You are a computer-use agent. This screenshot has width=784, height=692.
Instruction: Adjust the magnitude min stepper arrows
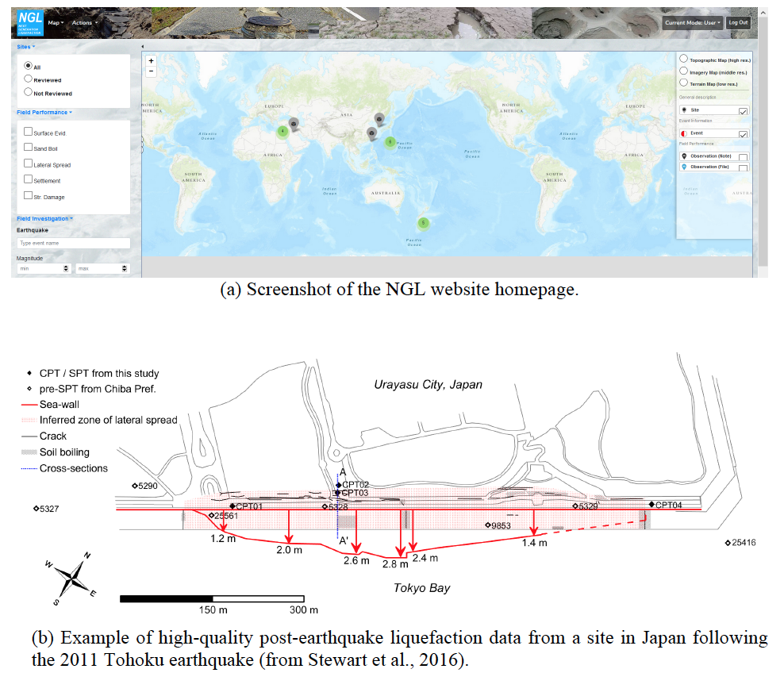click(x=66, y=269)
